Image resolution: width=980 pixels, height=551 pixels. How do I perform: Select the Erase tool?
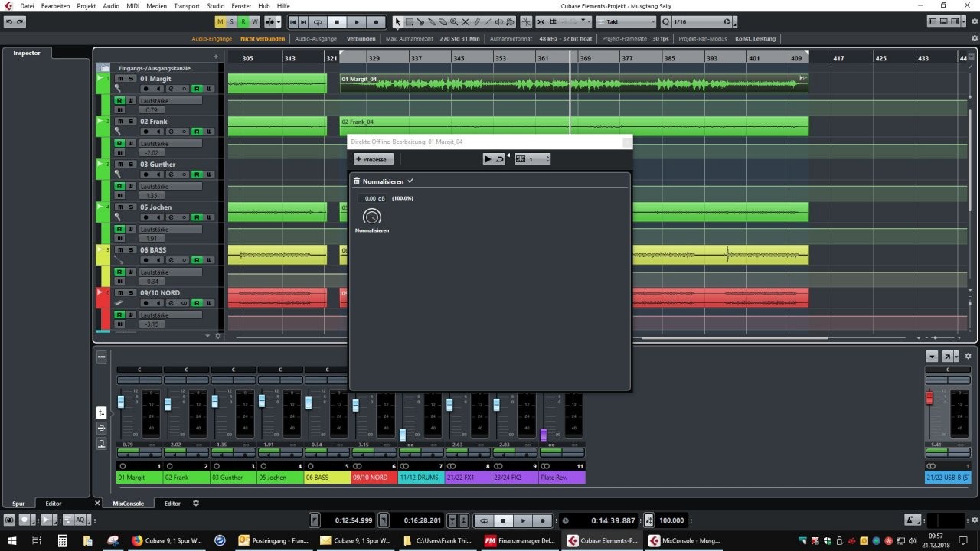coord(443,22)
